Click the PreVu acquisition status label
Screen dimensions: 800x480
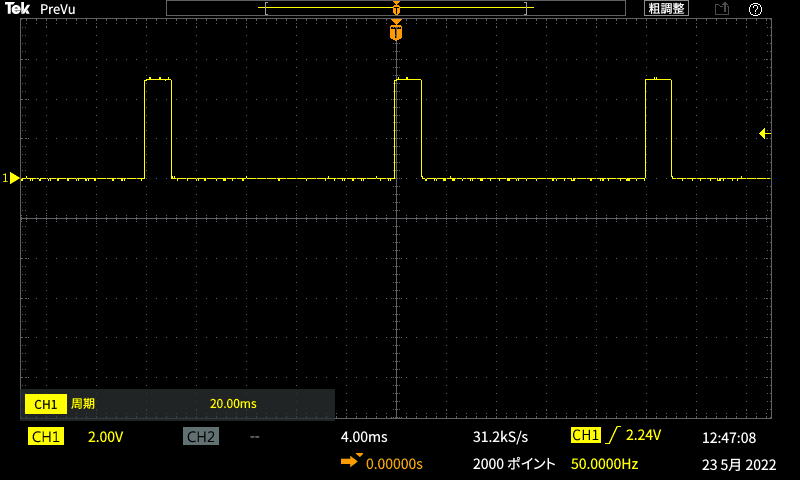pos(58,9)
